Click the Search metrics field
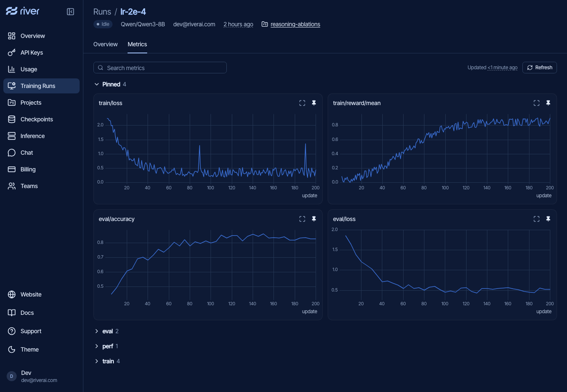The height and width of the screenshot is (392, 567). coord(160,68)
